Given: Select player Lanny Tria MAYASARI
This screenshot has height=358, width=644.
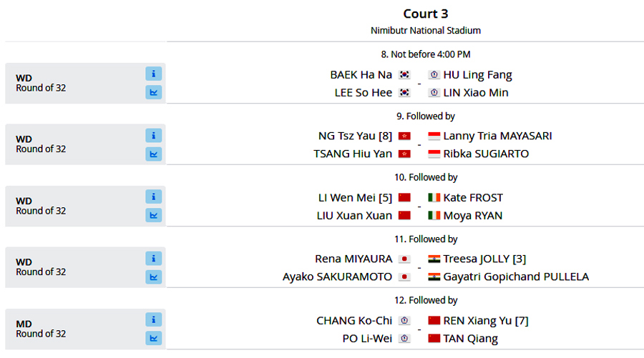Looking at the screenshot, I should click(497, 136).
